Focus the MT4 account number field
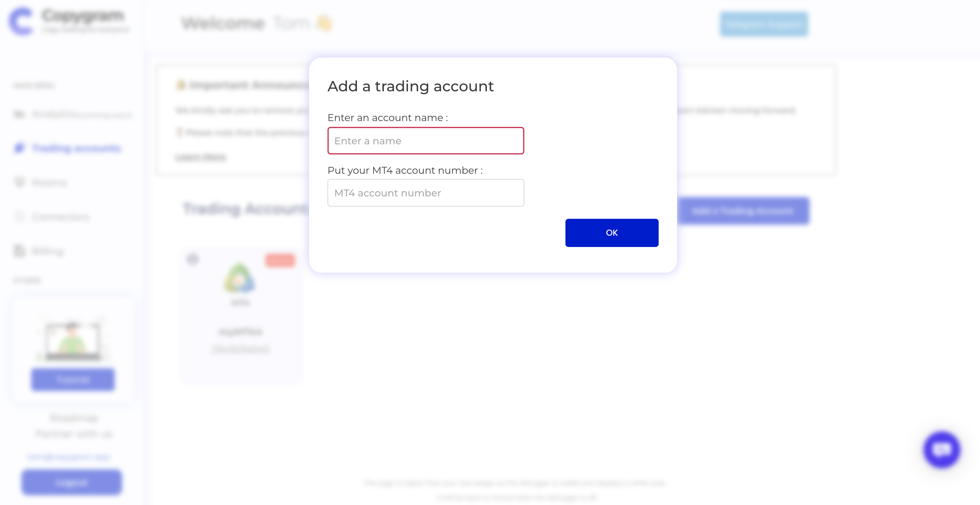980x505 pixels. click(426, 193)
